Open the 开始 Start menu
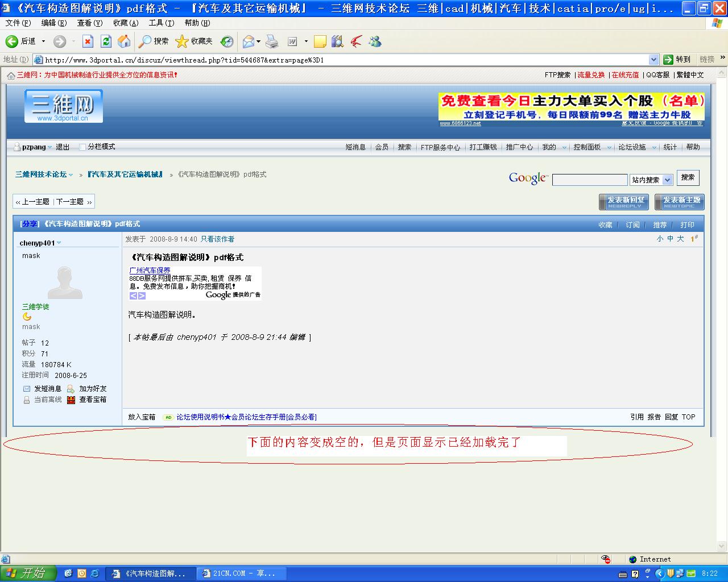 (28, 573)
